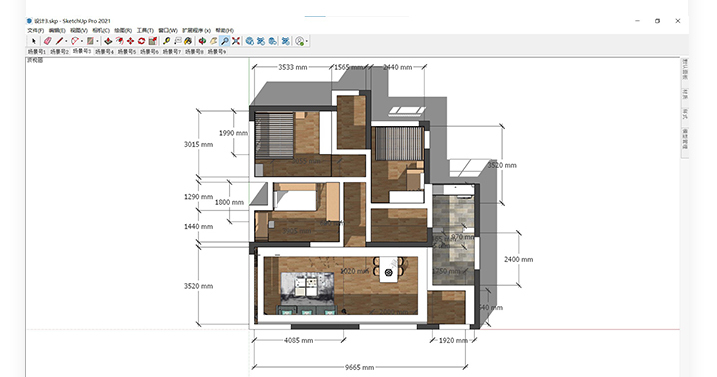Select the Paint Bucket tool

tap(188, 41)
